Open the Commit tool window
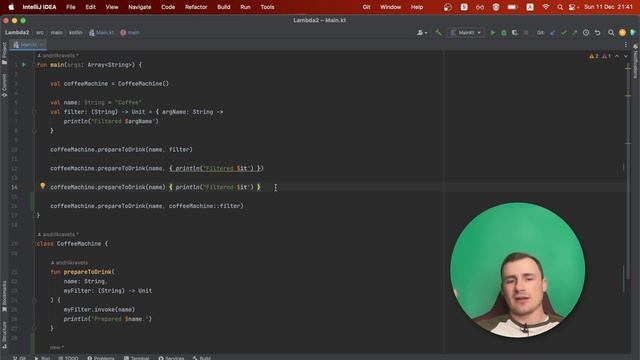The height and width of the screenshot is (360, 640). pyautogui.click(x=4, y=85)
